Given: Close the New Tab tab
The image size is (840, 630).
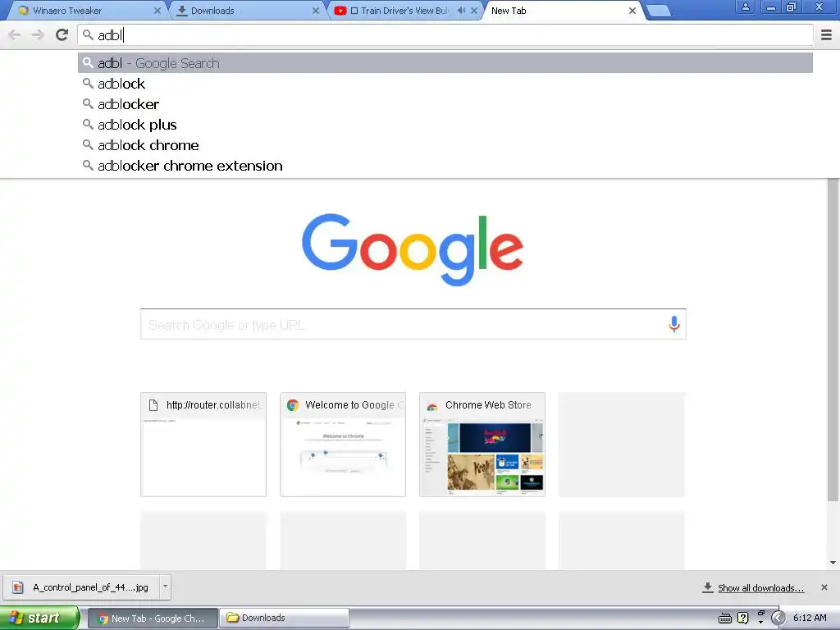Looking at the screenshot, I should (x=632, y=10).
